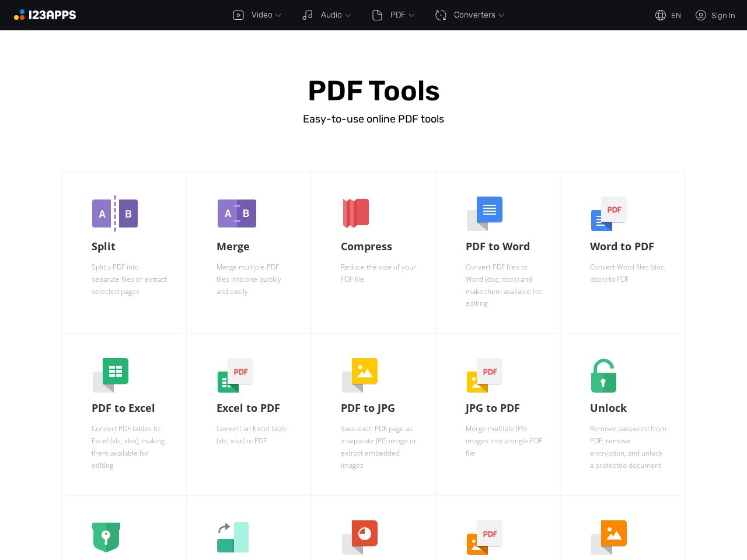This screenshot has width=747, height=560.
Task: Select the Compress title link
Action: pyautogui.click(x=366, y=247)
